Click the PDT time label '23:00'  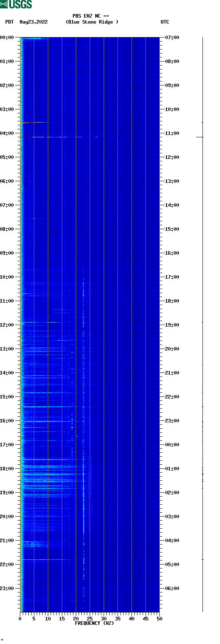[7, 589]
